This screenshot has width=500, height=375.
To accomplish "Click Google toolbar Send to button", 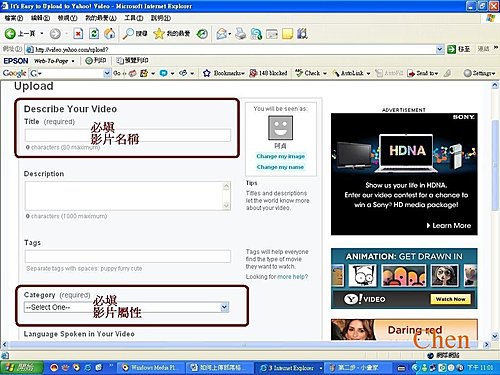I will 423,73.
